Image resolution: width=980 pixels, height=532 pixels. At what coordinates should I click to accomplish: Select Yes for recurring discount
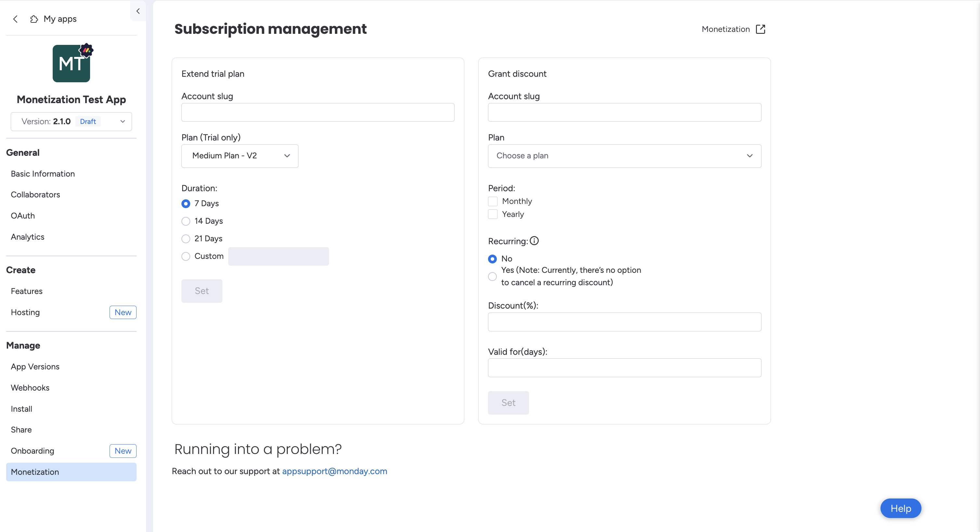[x=492, y=276]
